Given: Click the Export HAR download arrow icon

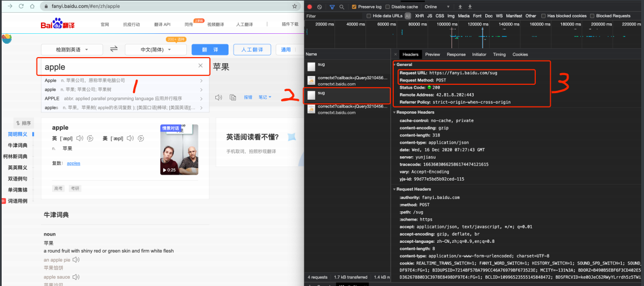Looking at the screenshot, I should click(470, 7).
